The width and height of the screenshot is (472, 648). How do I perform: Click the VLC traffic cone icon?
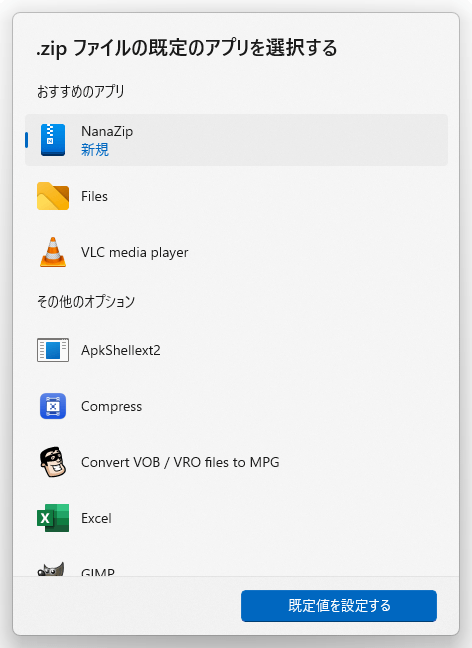53,252
